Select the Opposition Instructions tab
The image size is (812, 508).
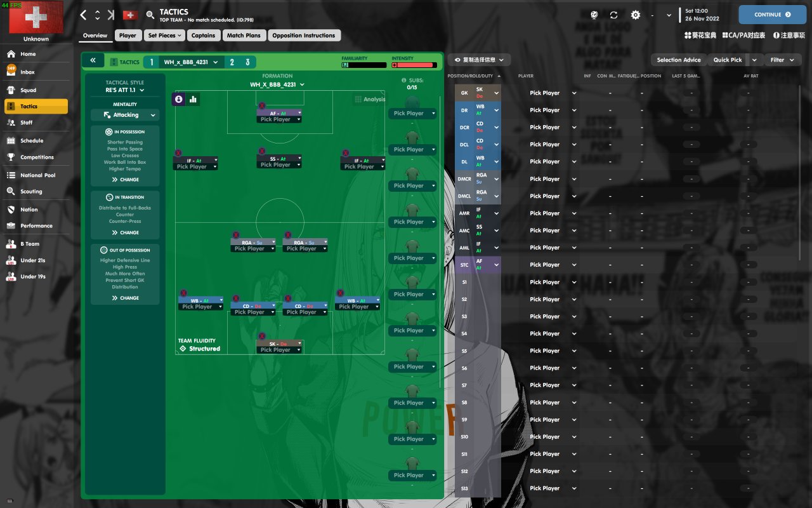click(x=304, y=36)
